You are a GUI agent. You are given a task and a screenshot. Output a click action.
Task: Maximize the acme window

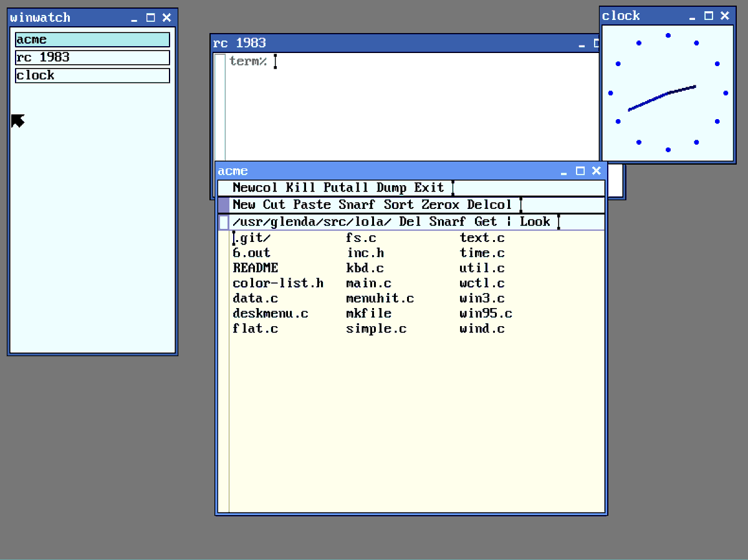(x=580, y=171)
